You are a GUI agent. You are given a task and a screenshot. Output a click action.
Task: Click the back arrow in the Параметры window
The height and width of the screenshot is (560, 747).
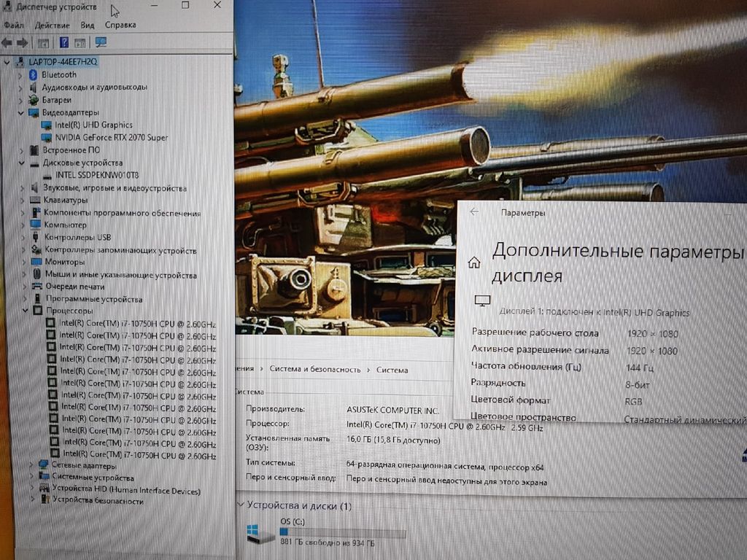point(475,212)
